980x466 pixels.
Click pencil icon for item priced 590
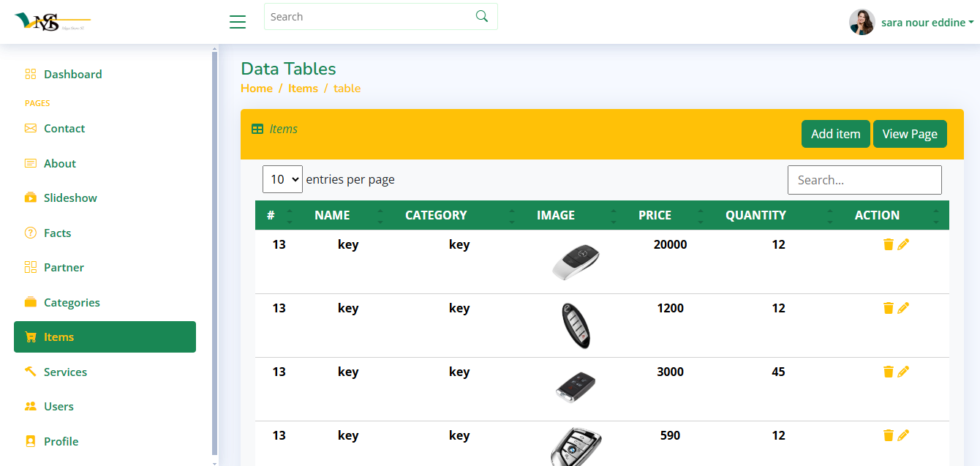coord(903,435)
